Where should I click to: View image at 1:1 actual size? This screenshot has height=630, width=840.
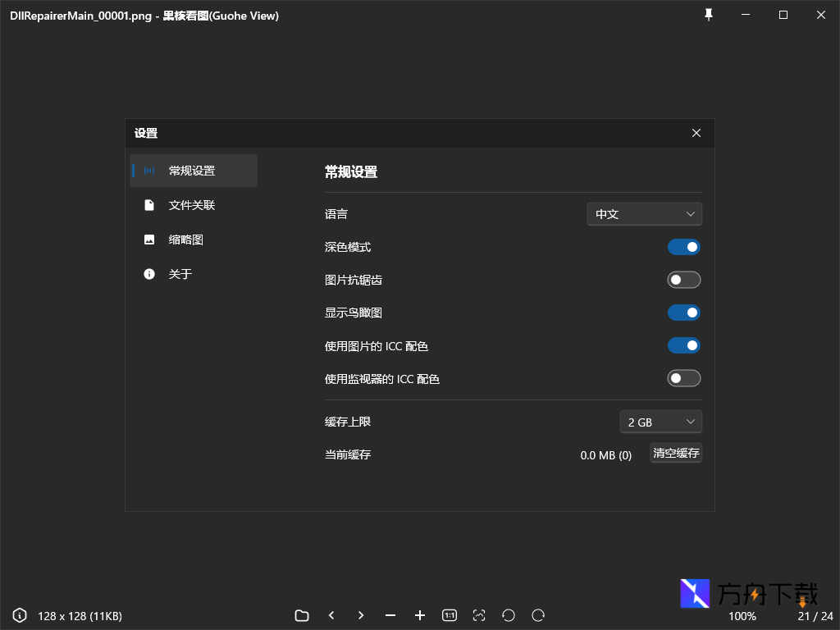pyautogui.click(x=450, y=615)
